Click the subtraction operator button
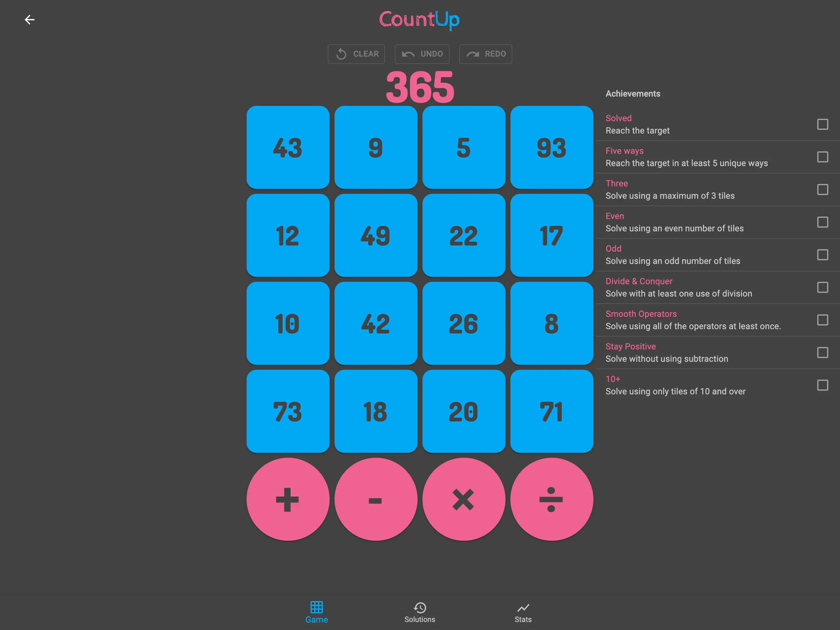This screenshot has width=840, height=630. pyautogui.click(x=376, y=499)
